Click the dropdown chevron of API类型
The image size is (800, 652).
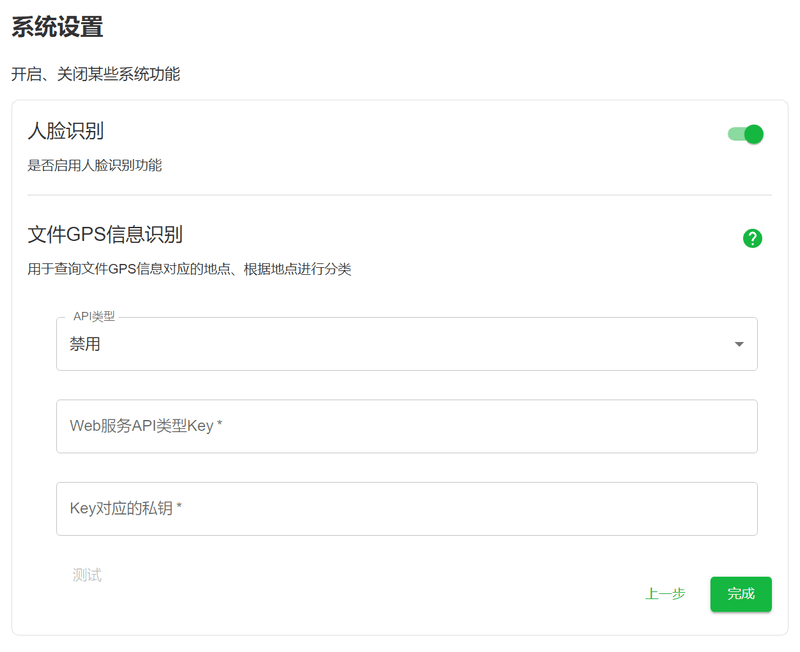pos(739,344)
